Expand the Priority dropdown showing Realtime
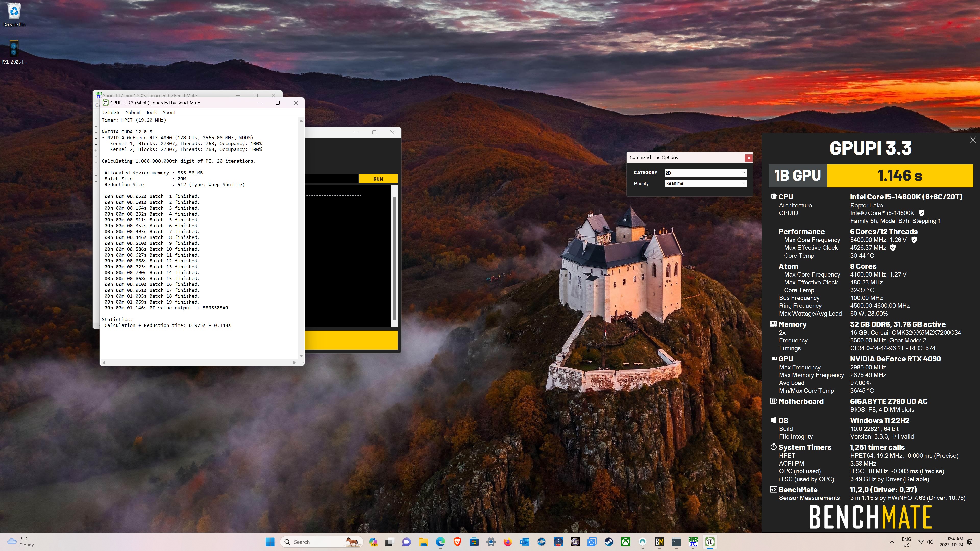980x551 pixels. tap(706, 183)
